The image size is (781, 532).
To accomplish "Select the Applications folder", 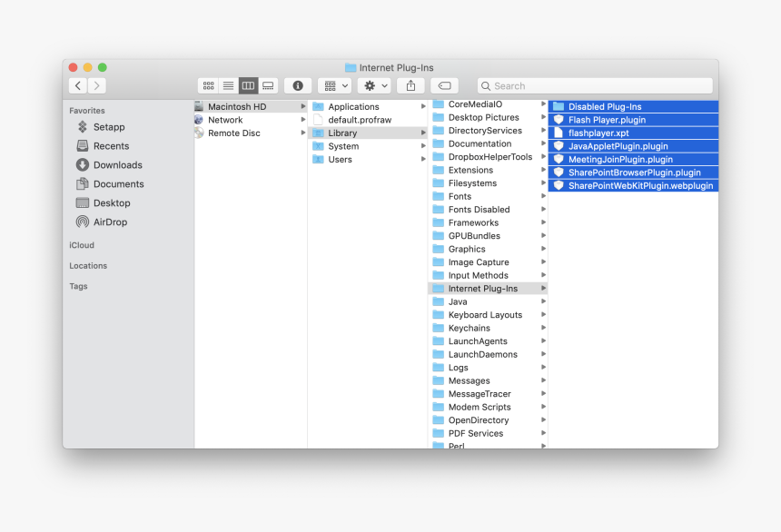I will [369, 106].
